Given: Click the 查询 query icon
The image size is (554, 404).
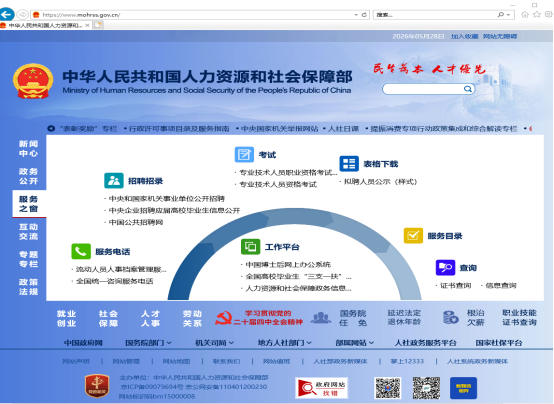Looking at the screenshot, I should (x=446, y=268).
